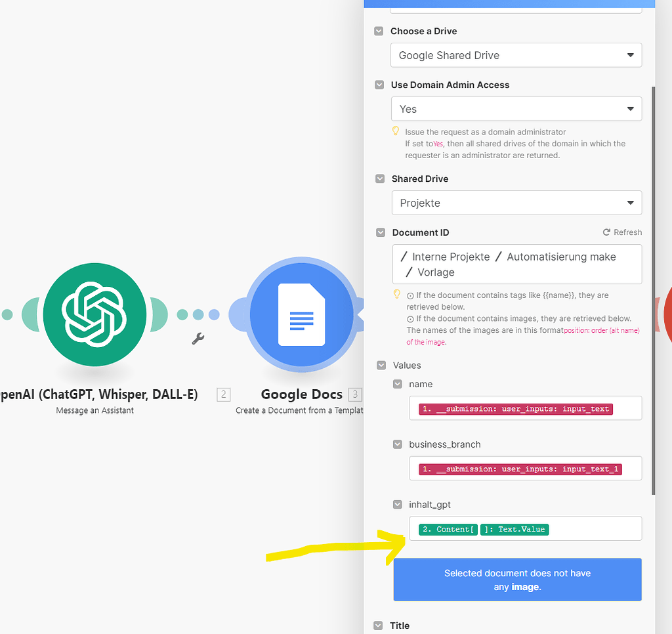The height and width of the screenshot is (634, 672).
Task: Click the partially visible red module at right edge
Action: pyautogui.click(x=669, y=315)
